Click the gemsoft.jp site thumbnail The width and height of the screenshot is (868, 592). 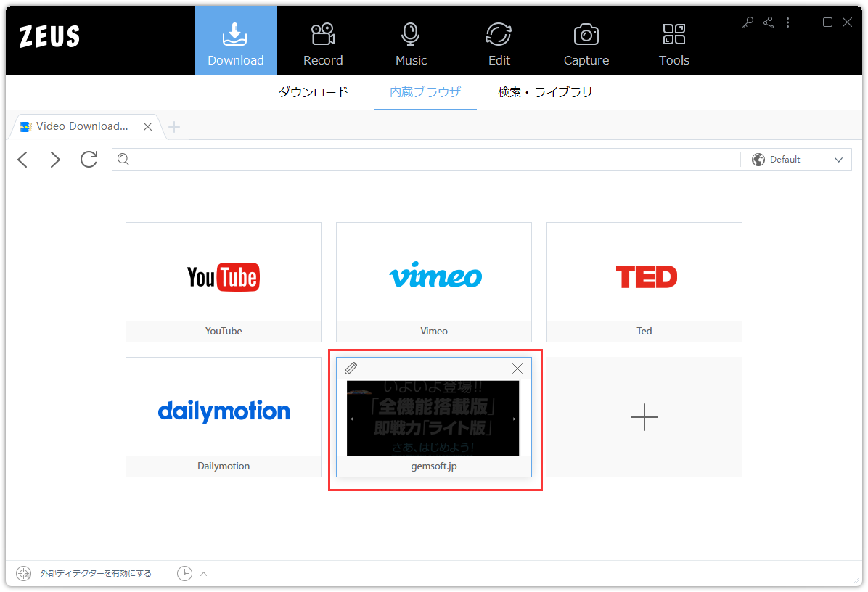[x=434, y=419]
